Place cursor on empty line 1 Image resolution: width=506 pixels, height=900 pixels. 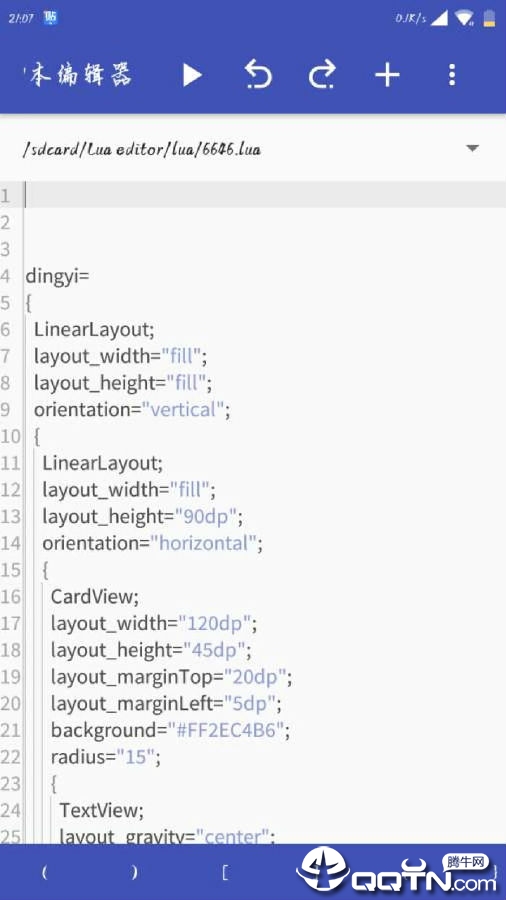pyautogui.click(x=264, y=195)
